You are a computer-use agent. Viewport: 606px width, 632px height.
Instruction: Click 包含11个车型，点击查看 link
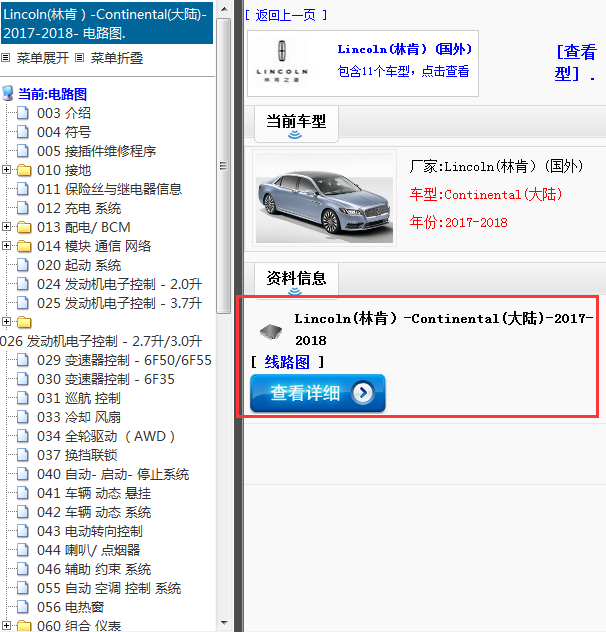[x=403, y=71]
